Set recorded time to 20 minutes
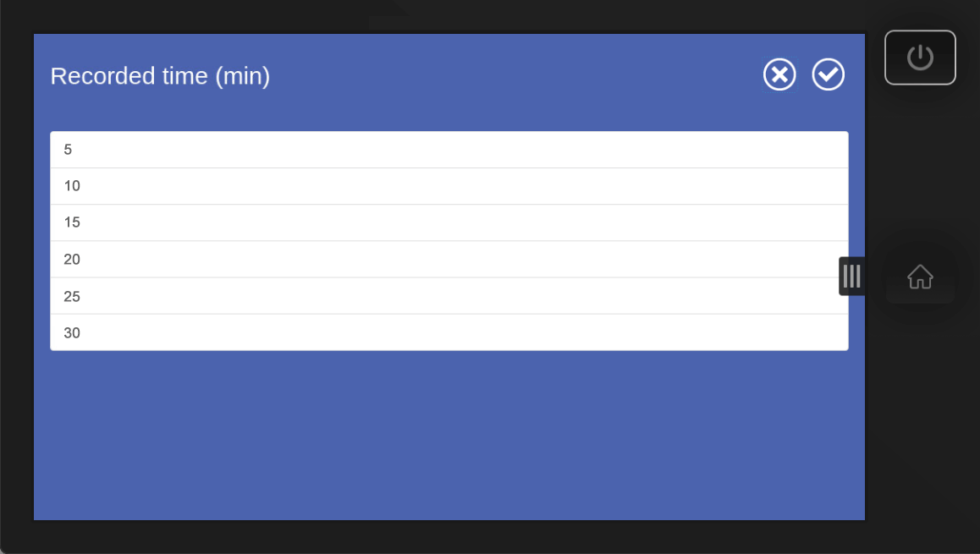Screen dimensions: 980x554 point(449,260)
